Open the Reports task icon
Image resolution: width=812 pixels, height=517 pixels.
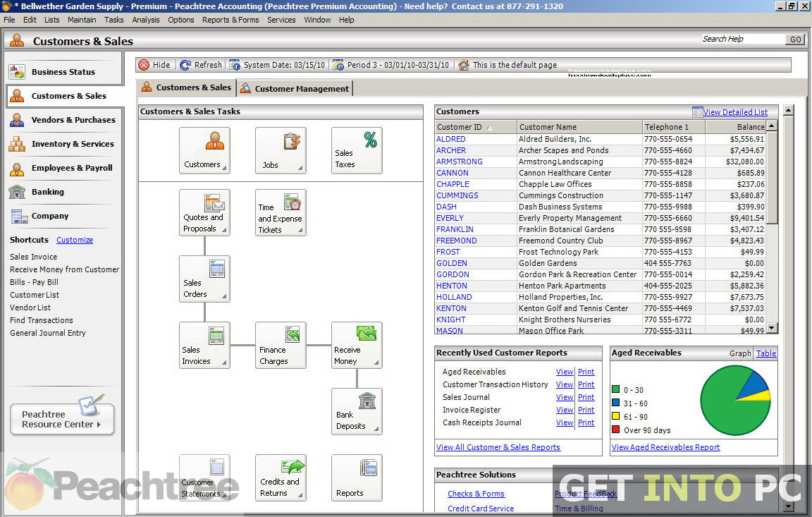tap(357, 478)
